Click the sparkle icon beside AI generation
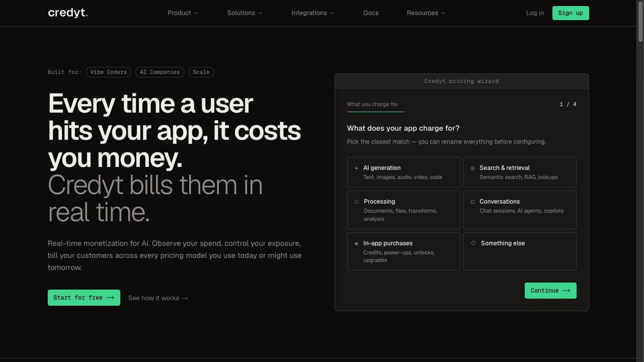Image resolution: width=644 pixels, height=362 pixels. click(x=356, y=168)
